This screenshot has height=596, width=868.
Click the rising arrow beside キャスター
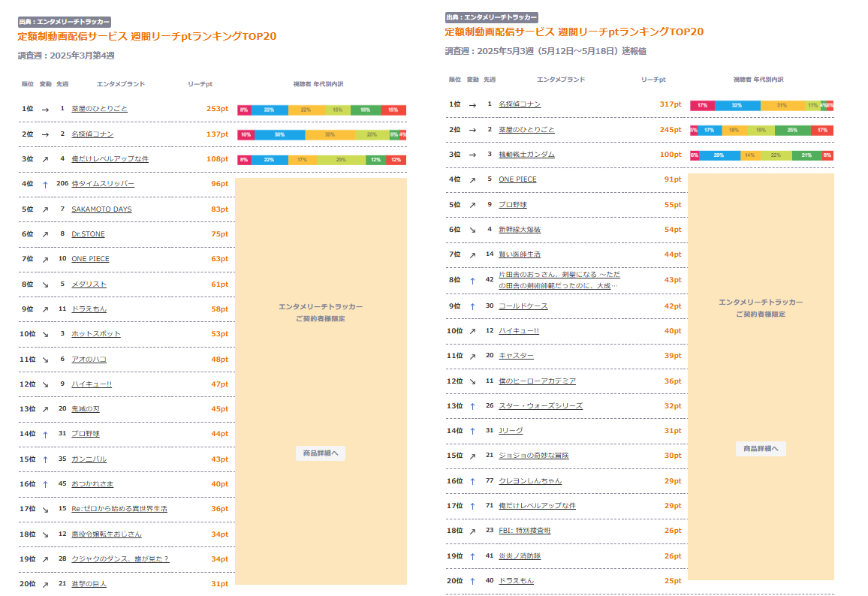pos(472,356)
